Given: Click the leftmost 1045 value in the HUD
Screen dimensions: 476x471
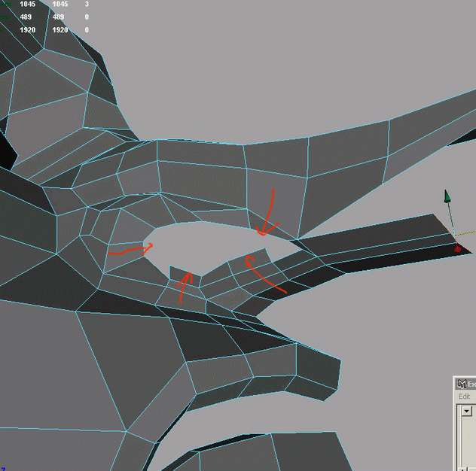Looking at the screenshot, I should pyautogui.click(x=27, y=5).
